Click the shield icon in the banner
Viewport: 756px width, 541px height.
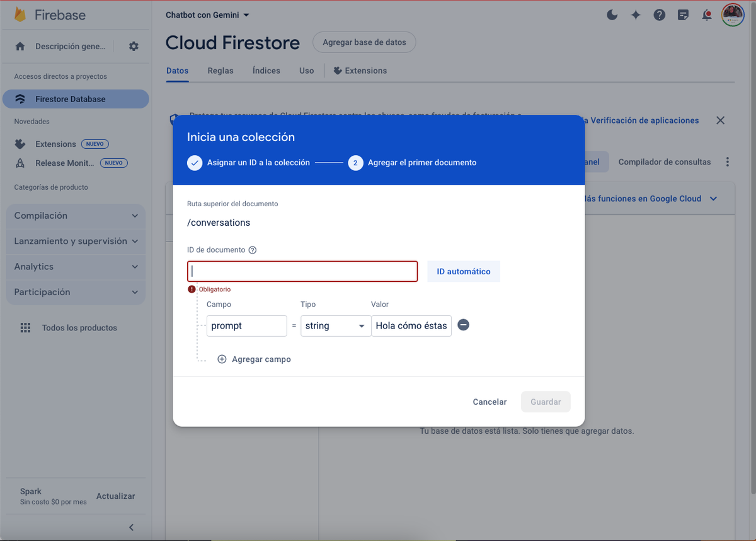coord(173,120)
